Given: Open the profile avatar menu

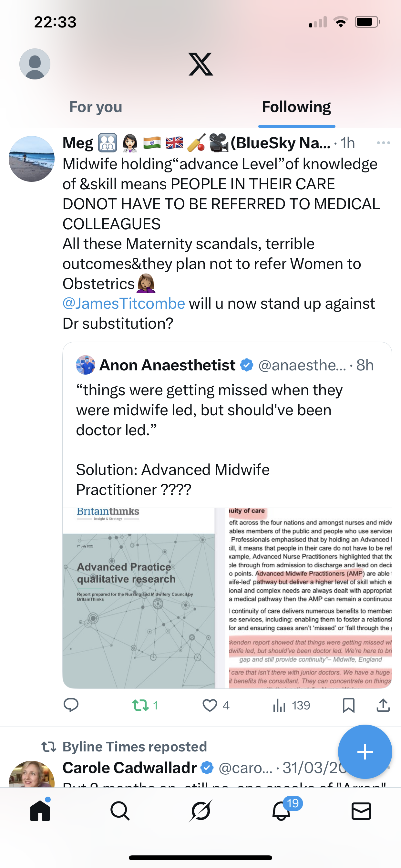Looking at the screenshot, I should click(x=35, y=64).
